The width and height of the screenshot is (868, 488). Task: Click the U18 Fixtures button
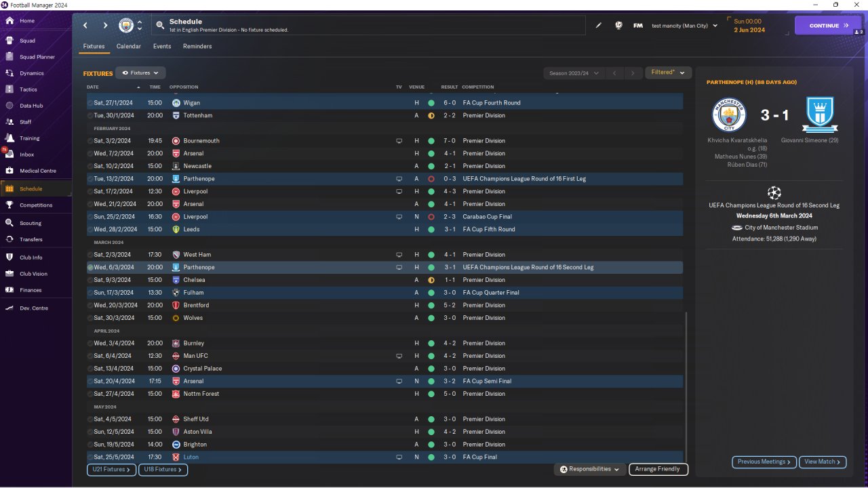[x=163, y=469]
